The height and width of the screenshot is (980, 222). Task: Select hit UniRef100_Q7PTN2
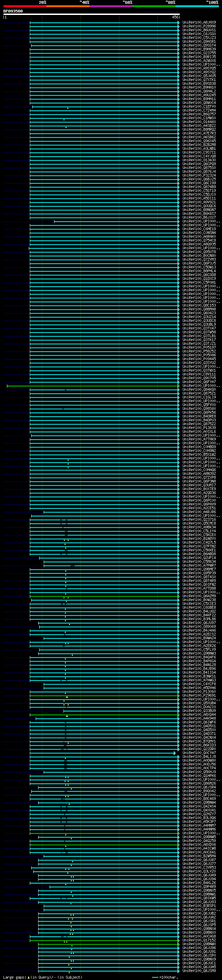199,546
